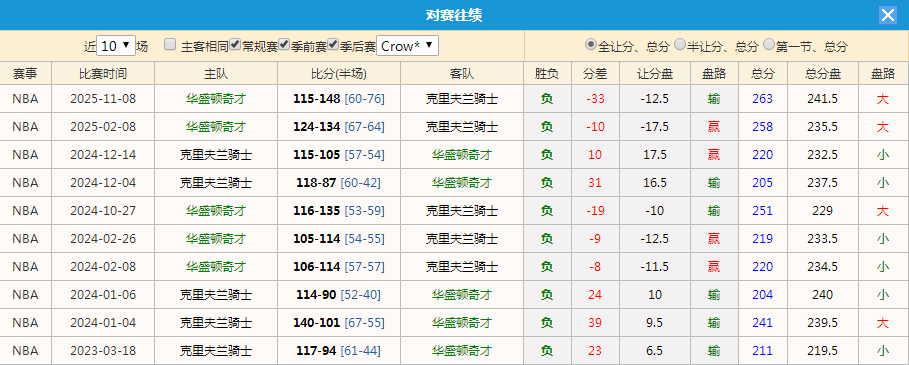Click the score 106-114
This screenshot has width=909, height=365.
(x=317, y=267)
